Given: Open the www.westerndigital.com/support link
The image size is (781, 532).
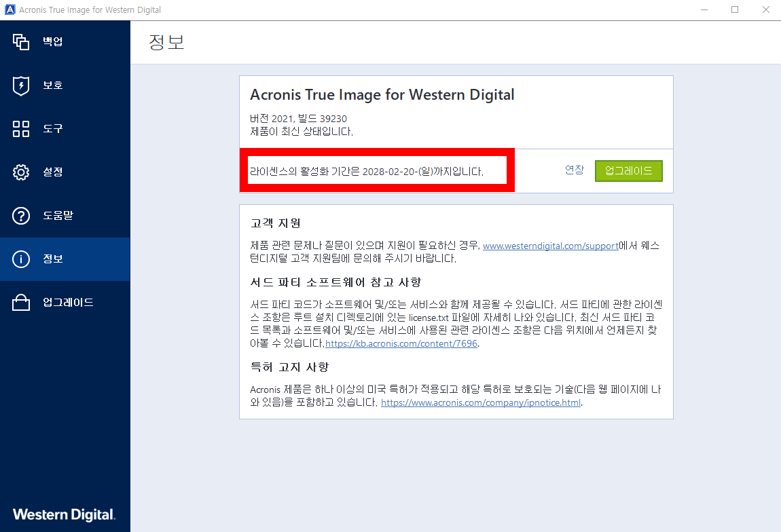Looking at the screenshot, I should 550,246.
